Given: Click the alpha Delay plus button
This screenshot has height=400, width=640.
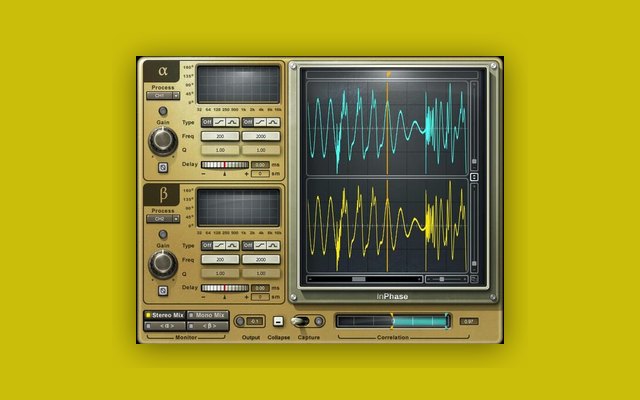Looking at the screenshot, I should (x=246, y=174).
